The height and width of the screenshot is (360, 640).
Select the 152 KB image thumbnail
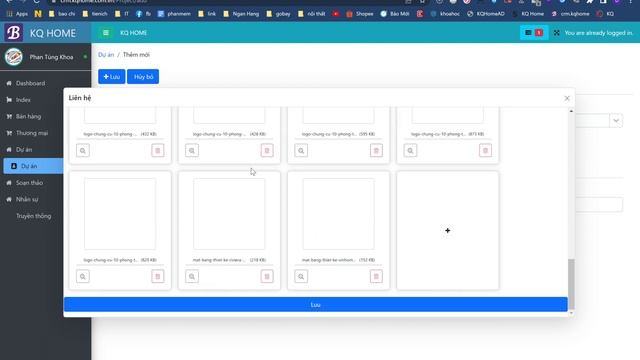(x=338, y=214)
